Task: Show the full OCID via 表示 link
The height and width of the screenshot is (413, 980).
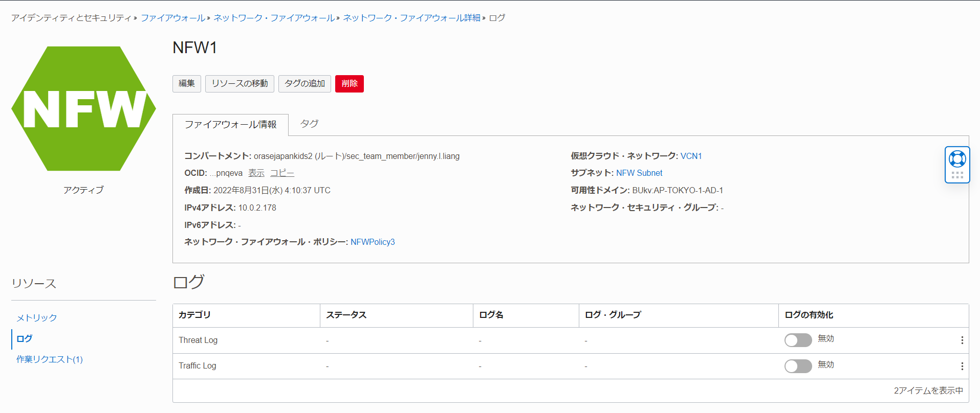Action: pos(256,173)
